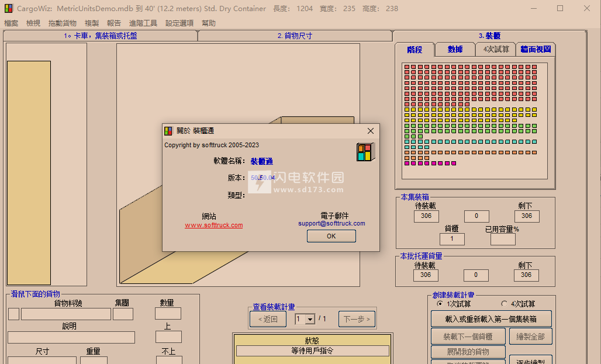Screen dimensions: 601x364
Task: Click the 本集裝箱 待裝載 field showing 306
Action: pos(426,216)
